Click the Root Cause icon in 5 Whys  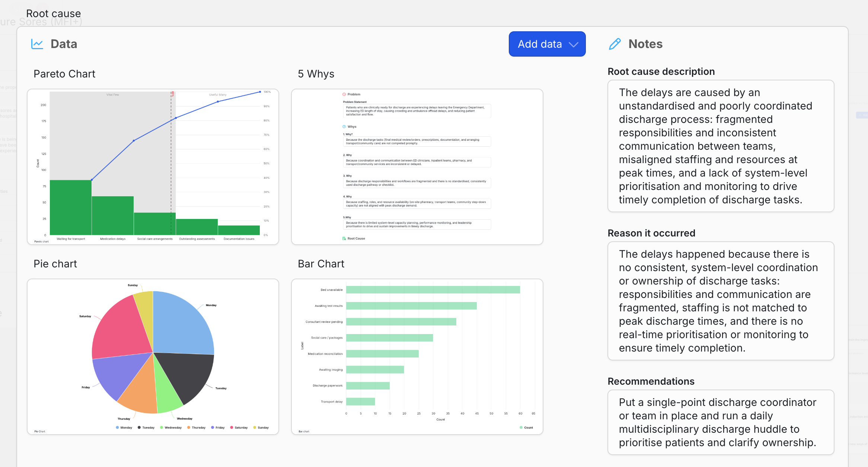[344, 238]
